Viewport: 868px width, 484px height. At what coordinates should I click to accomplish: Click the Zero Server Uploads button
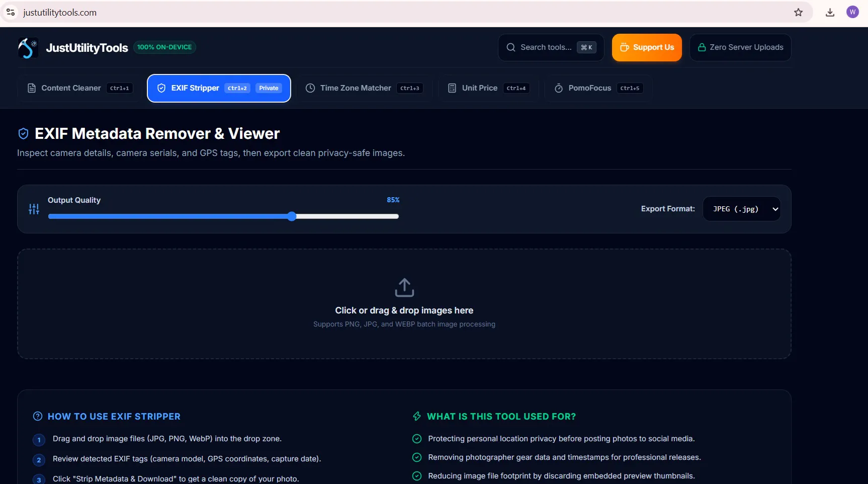click(740, 47)
